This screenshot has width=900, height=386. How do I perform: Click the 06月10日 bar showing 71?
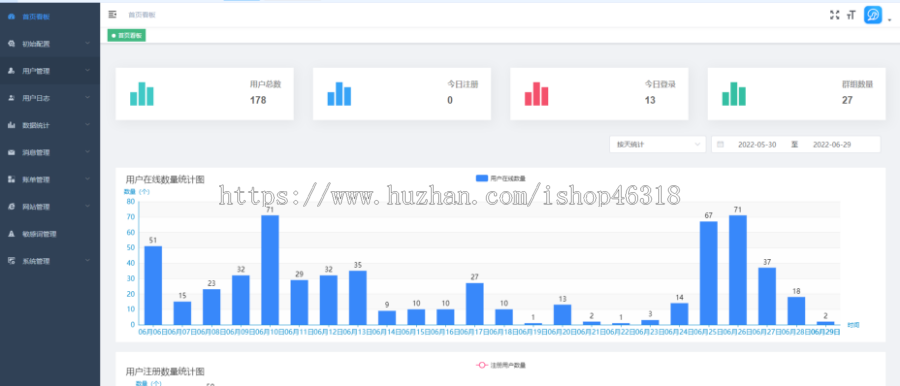coord(270,270)
